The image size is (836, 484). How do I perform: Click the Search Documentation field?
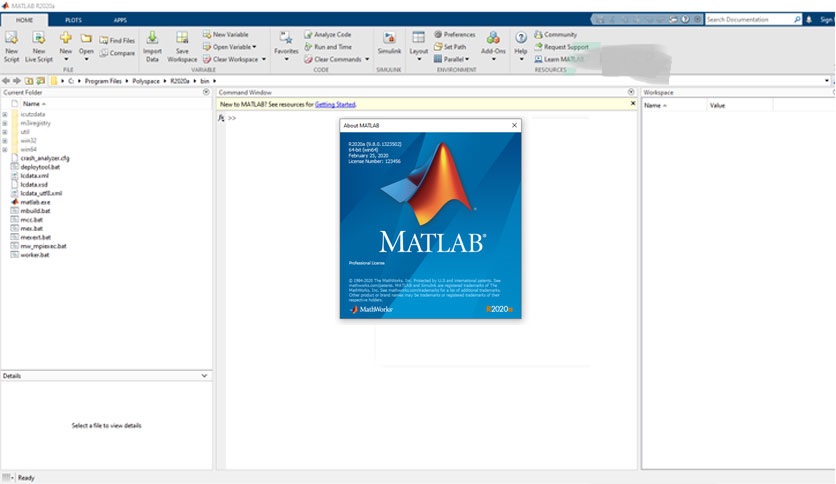[x=750, y=19]
